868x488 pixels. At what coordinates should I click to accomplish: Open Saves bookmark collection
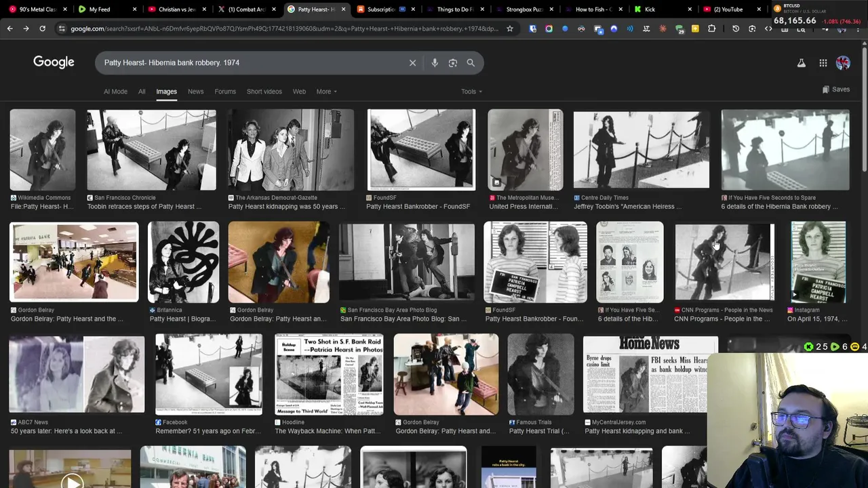[835, 89]
